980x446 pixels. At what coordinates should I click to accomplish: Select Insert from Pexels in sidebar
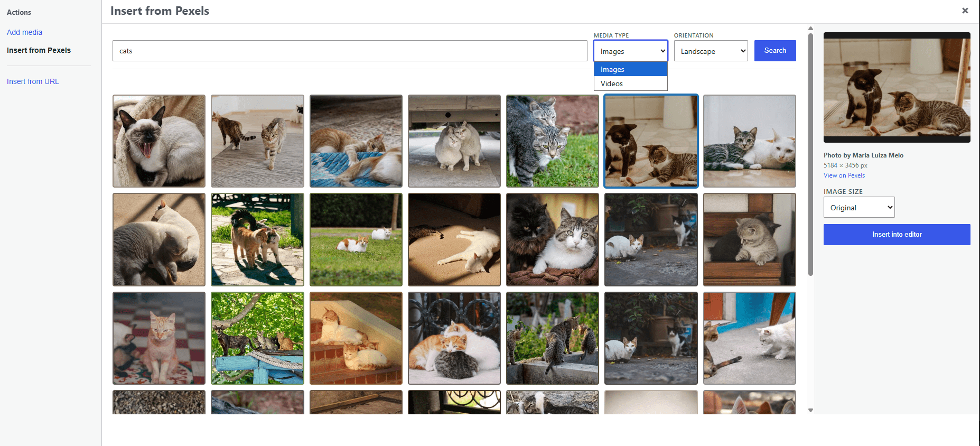[39, 50]
